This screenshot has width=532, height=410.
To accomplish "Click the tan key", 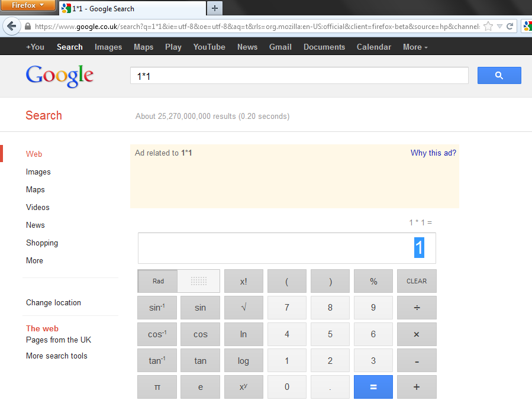I will point(200,360).
